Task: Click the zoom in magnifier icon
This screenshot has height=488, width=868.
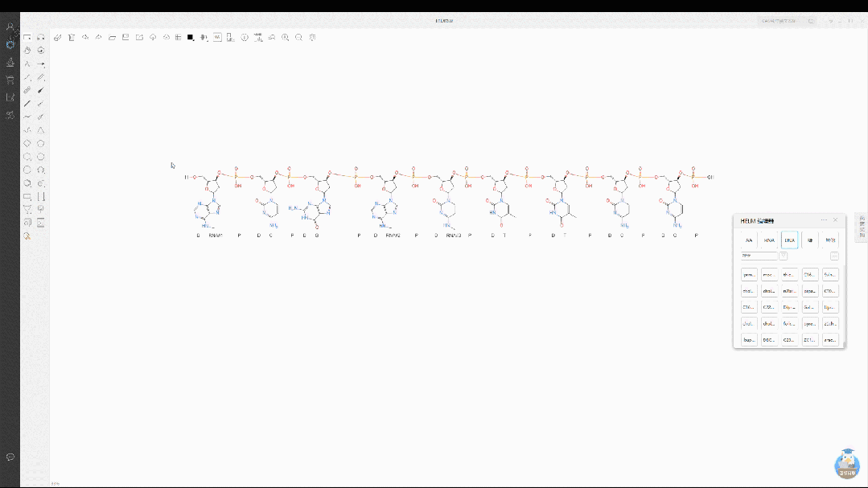Action: point(286,37)
